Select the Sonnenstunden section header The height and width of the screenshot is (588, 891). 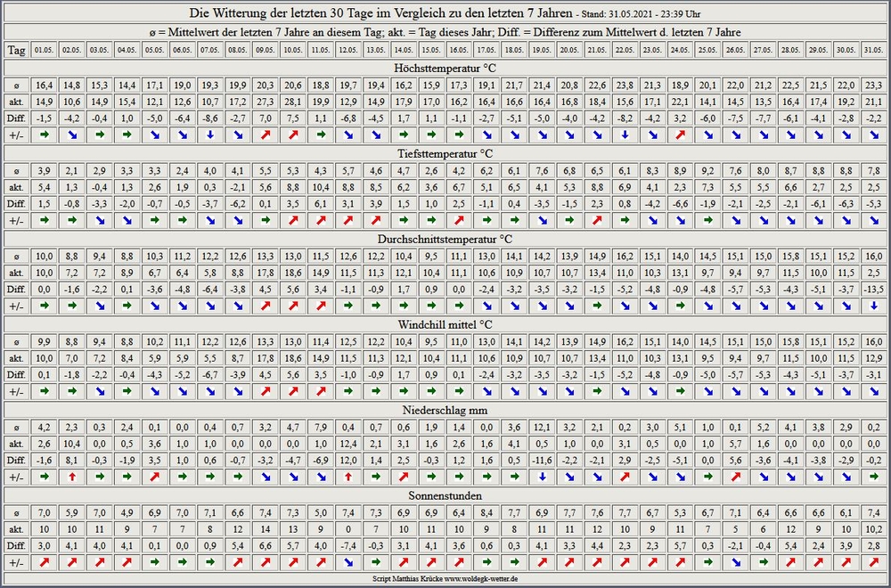point(445,494)
